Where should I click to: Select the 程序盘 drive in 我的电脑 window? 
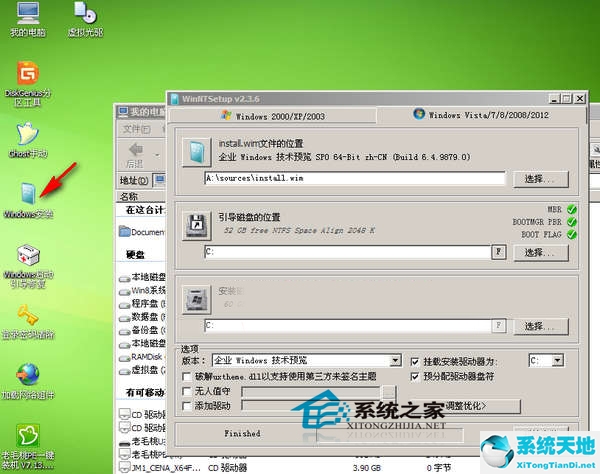point(142,304)
